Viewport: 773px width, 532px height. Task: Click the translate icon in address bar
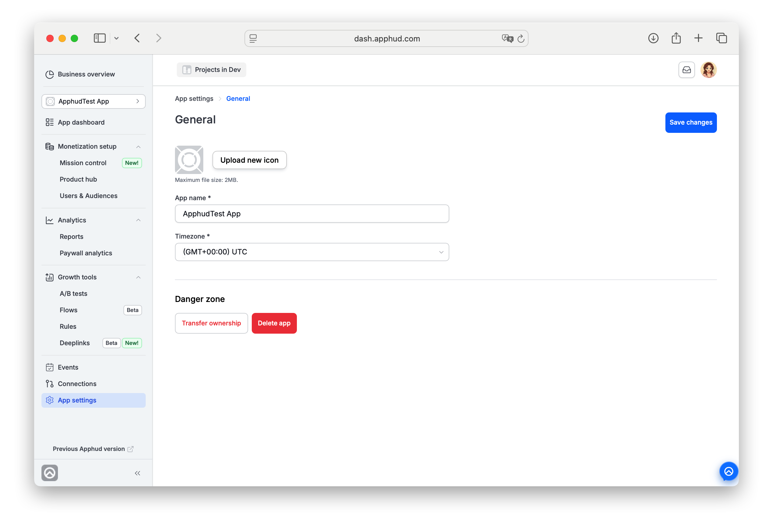[x=507, y=38]
